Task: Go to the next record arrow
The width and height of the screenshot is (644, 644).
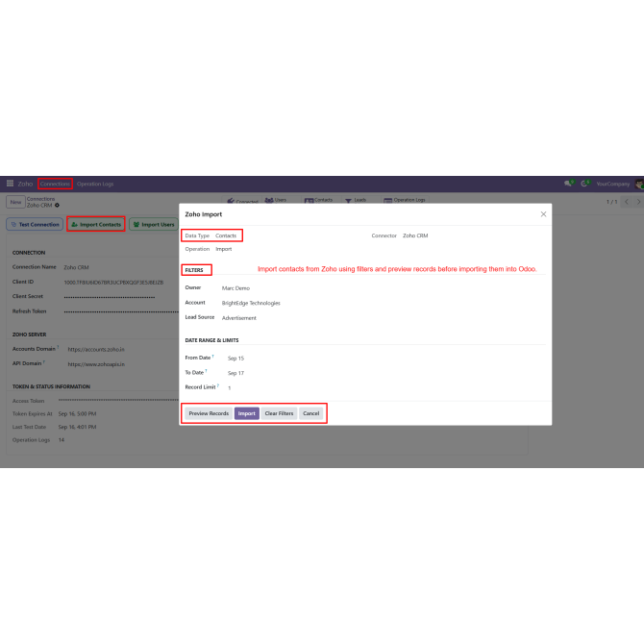Action: point(638,201)
